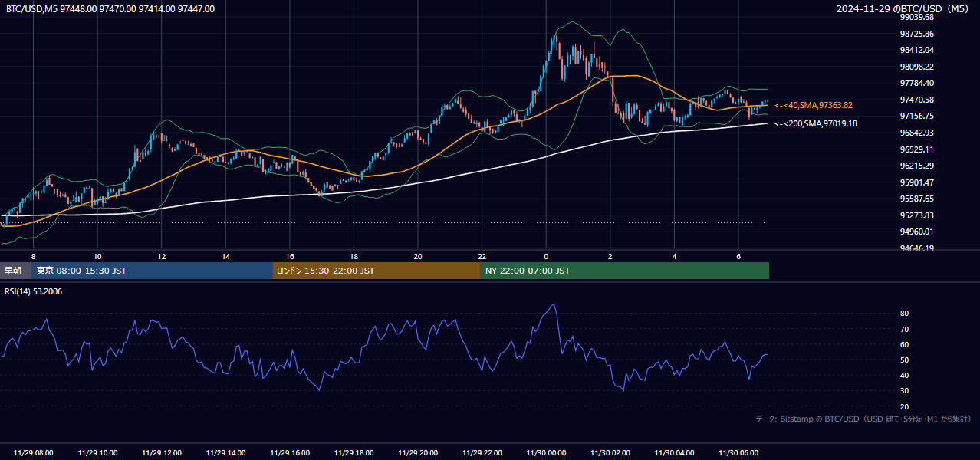Click hour tick 16 under price chart
Viewport: 980px width, 460px height.
(290, 256)
